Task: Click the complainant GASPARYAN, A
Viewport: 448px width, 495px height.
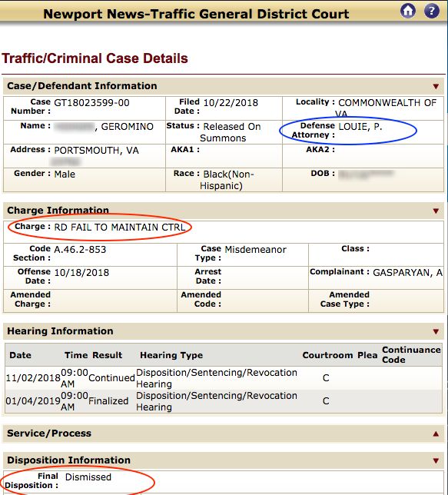Action: click(407, 273)
